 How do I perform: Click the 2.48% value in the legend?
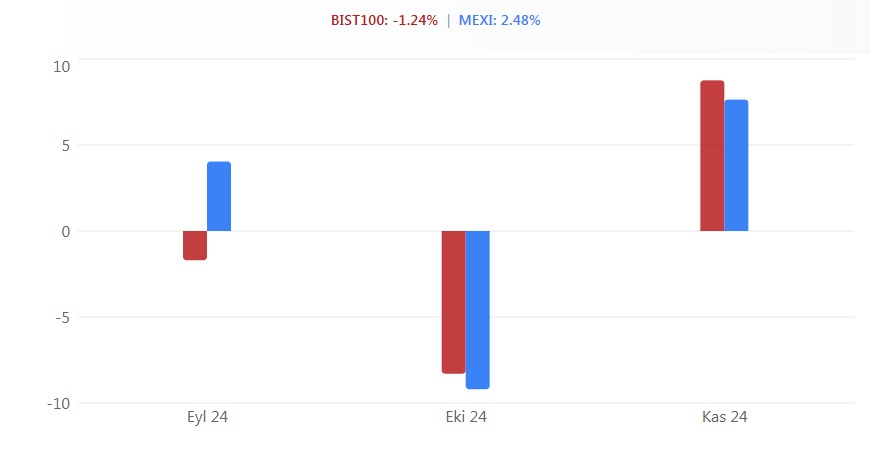coord(522,20)
